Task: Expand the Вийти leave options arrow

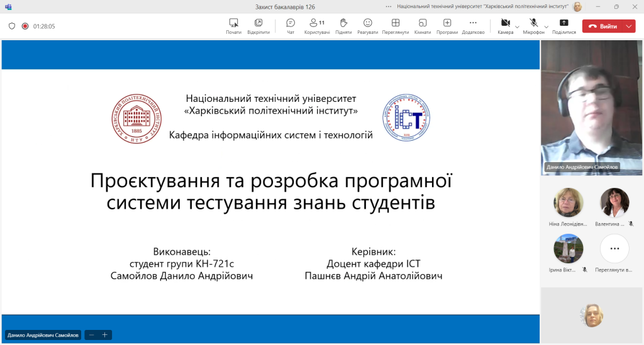Action: [x=629, y=26]
